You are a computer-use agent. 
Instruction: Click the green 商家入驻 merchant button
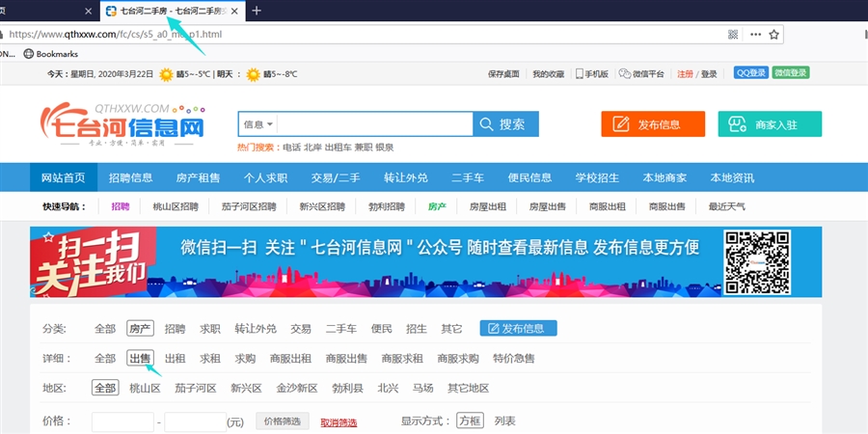pos(770,124)
